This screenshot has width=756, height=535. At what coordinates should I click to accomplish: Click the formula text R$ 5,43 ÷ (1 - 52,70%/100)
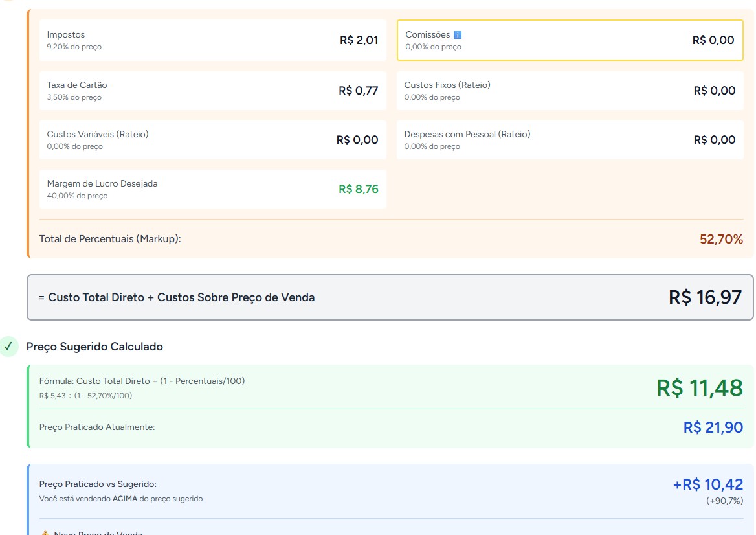pyautogui.click(x=85, y=396)
